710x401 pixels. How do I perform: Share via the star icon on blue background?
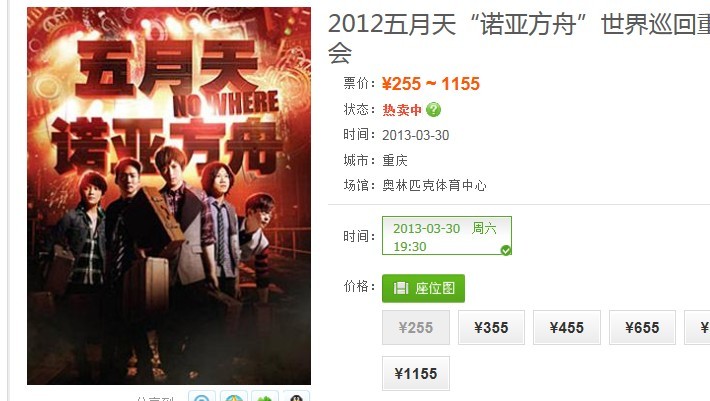coord(234,396)
